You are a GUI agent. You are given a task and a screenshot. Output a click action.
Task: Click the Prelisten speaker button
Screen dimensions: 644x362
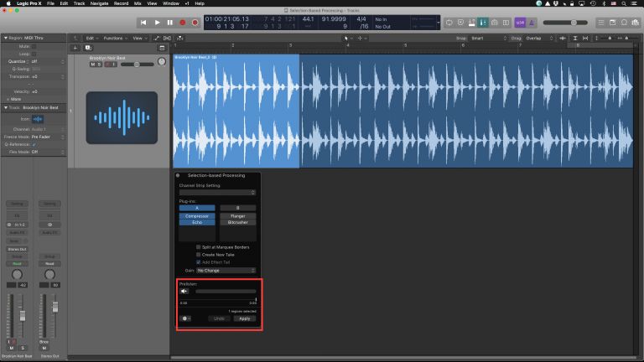[184, 292]
